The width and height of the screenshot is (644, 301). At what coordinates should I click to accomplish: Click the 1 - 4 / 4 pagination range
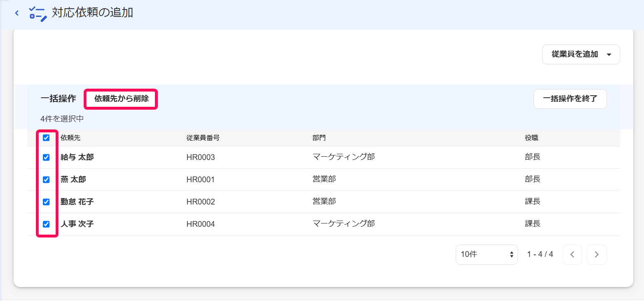click(540, 254)
